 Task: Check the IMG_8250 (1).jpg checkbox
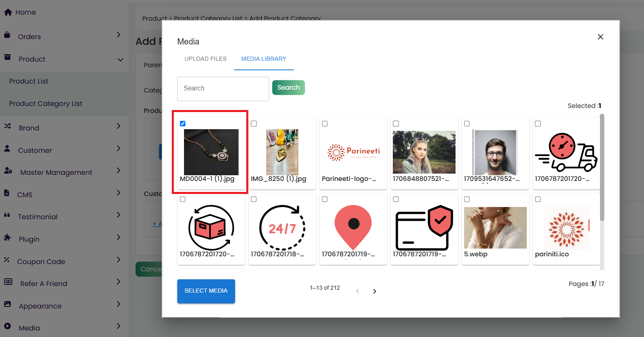(x=254, y=123)
